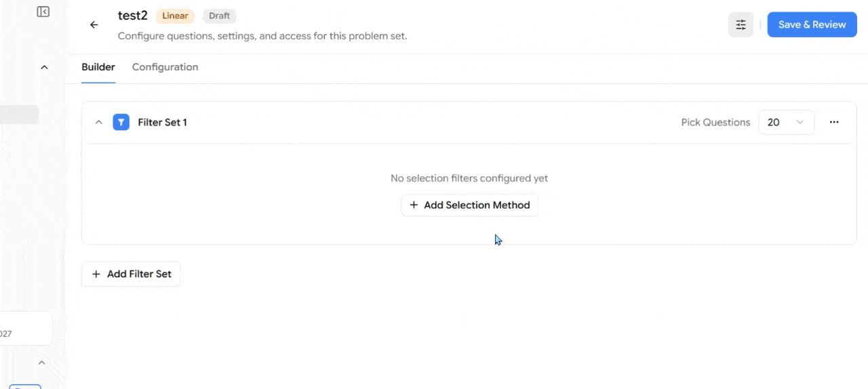Click the plus icon in Add Selection Method
This screenshot has height=389, width=868.
click(x=414, y=205)
